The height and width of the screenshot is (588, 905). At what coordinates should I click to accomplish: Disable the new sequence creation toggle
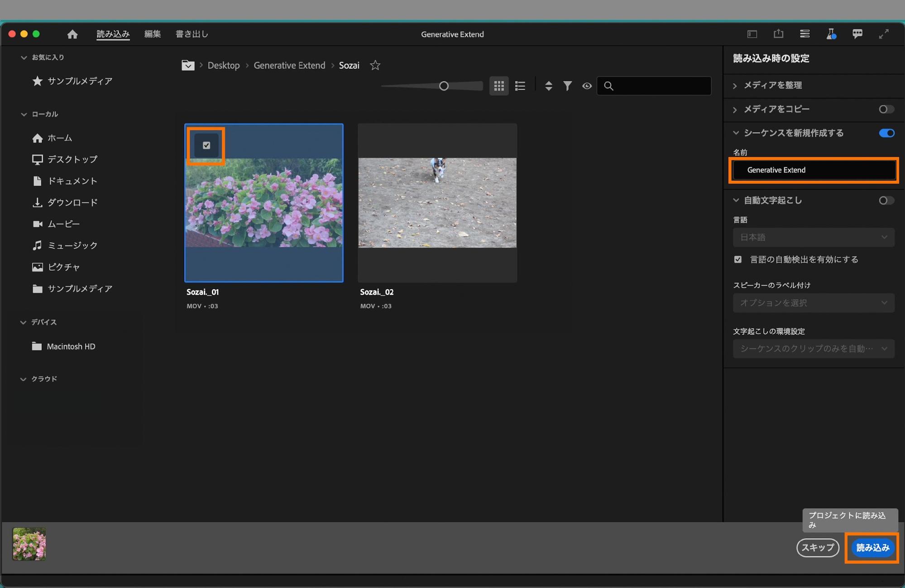click(x=886, y=133)
